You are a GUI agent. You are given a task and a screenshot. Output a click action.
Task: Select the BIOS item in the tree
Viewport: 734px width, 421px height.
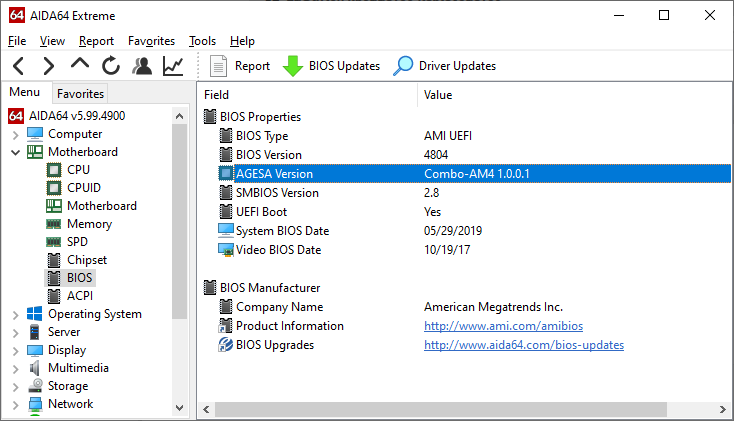pyautogui.click(x=79, y=278)
